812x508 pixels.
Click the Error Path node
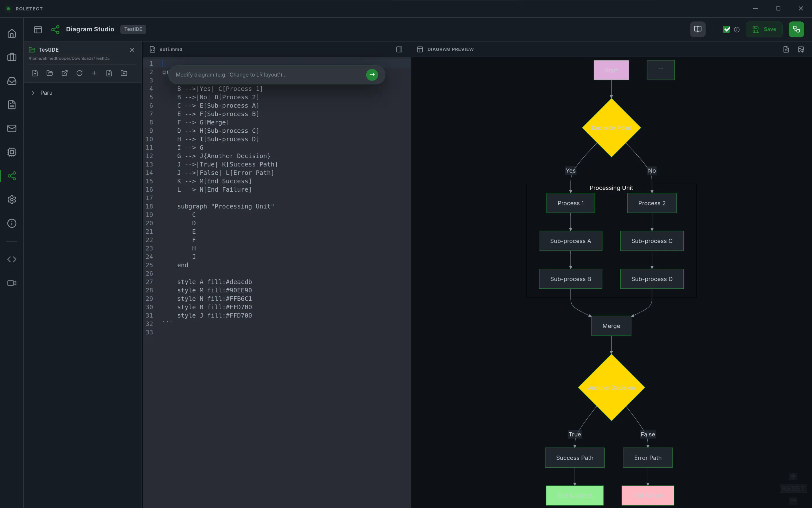click(648, 457)
